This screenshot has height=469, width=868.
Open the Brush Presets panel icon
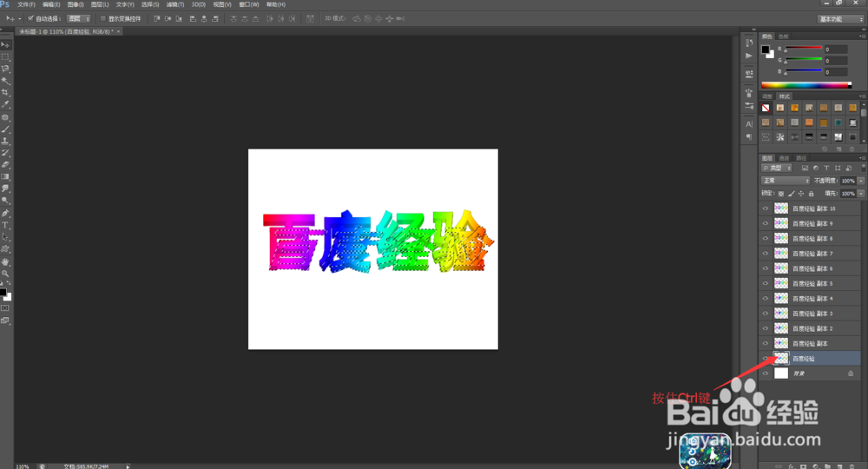click(749, 106)
